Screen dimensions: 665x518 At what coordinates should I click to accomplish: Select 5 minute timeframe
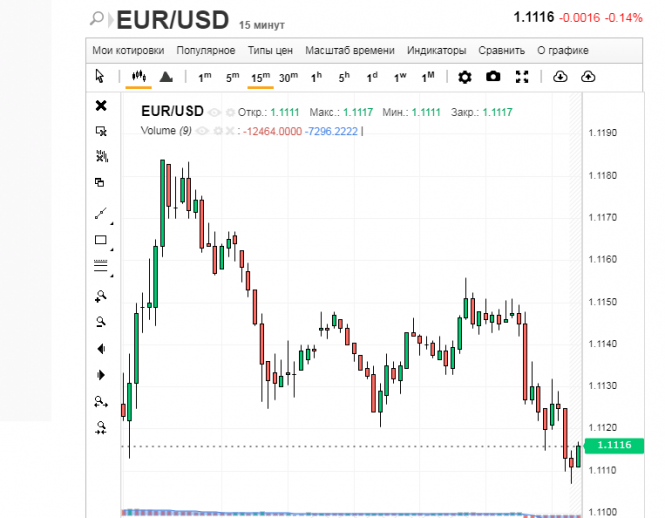[232, 77]
